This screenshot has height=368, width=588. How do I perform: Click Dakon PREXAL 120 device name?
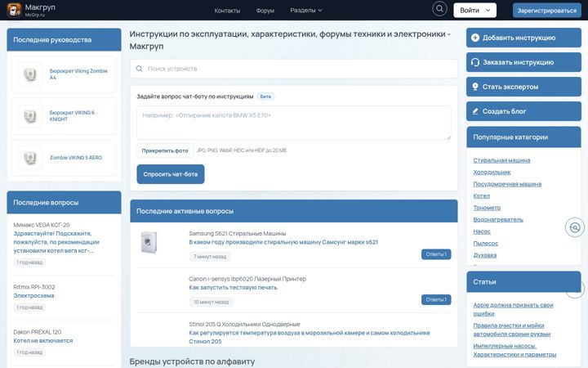pos(37,332)
